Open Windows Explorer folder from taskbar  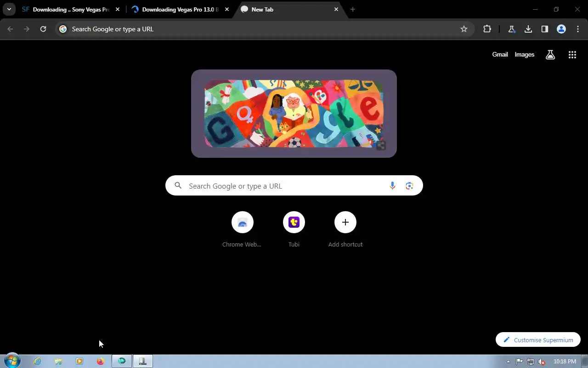(x=58, y=361)
